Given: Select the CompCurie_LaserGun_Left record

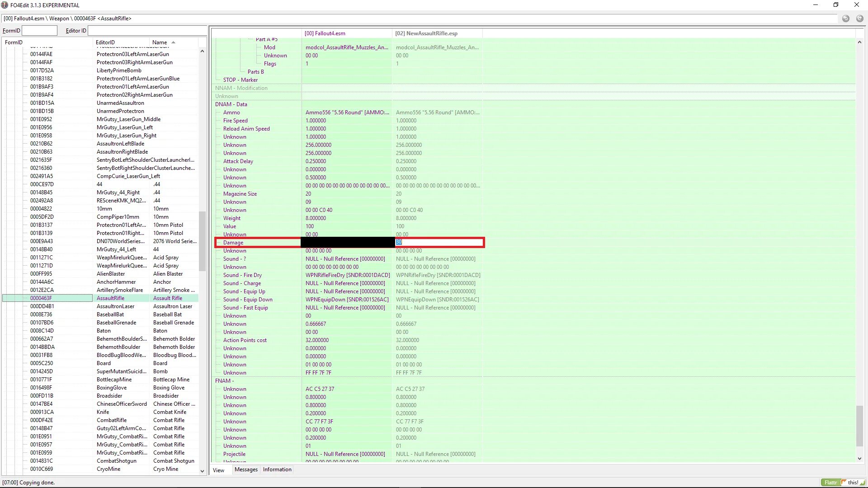Looking at the screenshot, I should 100,176.
